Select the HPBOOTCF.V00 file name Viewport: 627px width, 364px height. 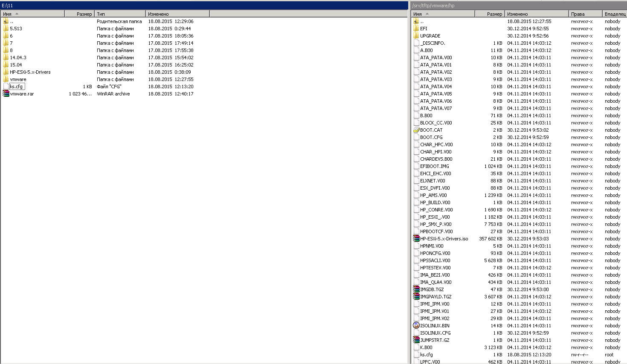[x=436, y=231]
